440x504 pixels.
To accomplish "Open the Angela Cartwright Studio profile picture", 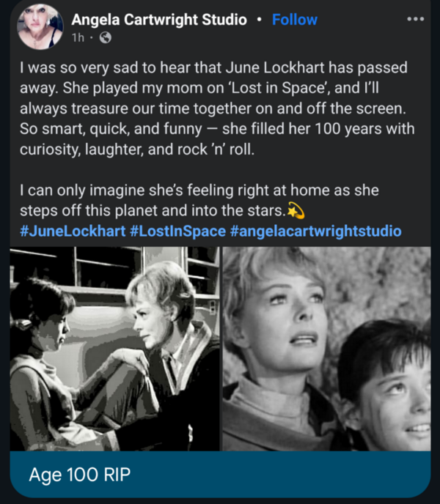I will pos(40,27).
